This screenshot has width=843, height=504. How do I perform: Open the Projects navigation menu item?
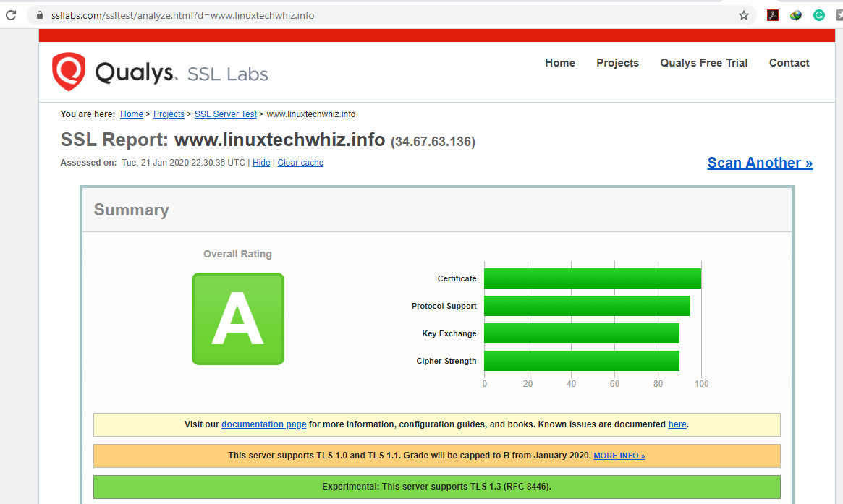(x=617, y=63)
